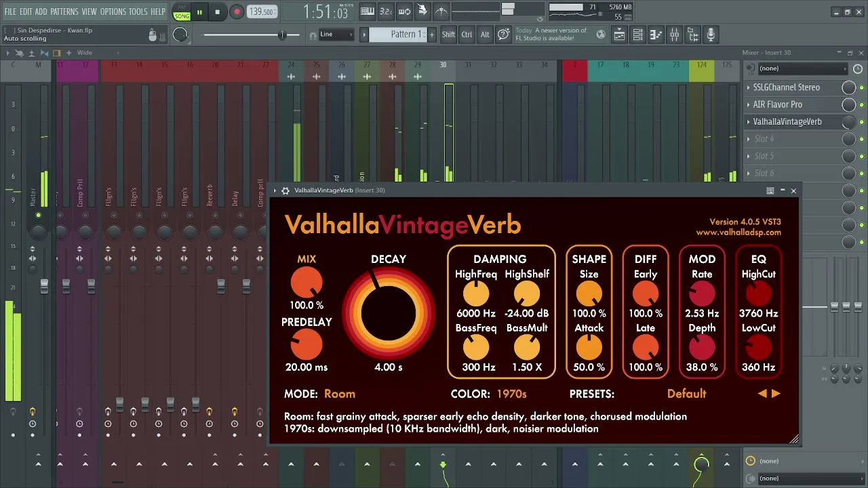Click the MIX knob
Screen dimensions: 868x488
pos(307,282)
